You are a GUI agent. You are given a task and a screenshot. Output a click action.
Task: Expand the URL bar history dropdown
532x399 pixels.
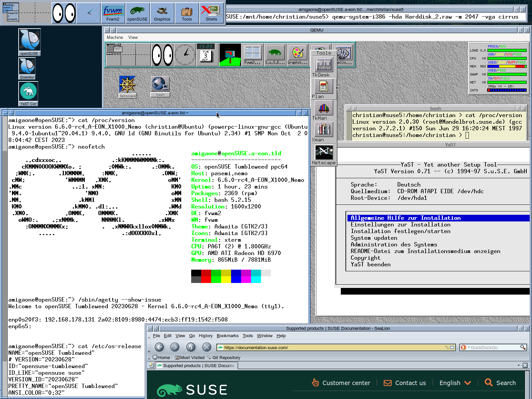pos(452,347)
